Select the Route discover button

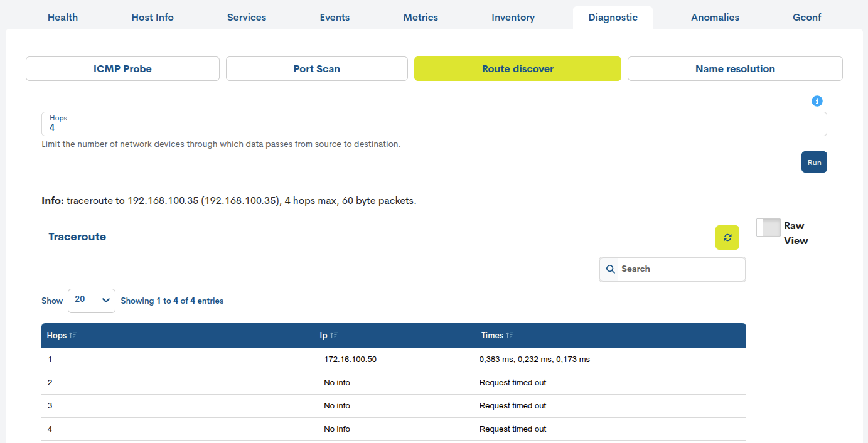click(x=518, y=69)
